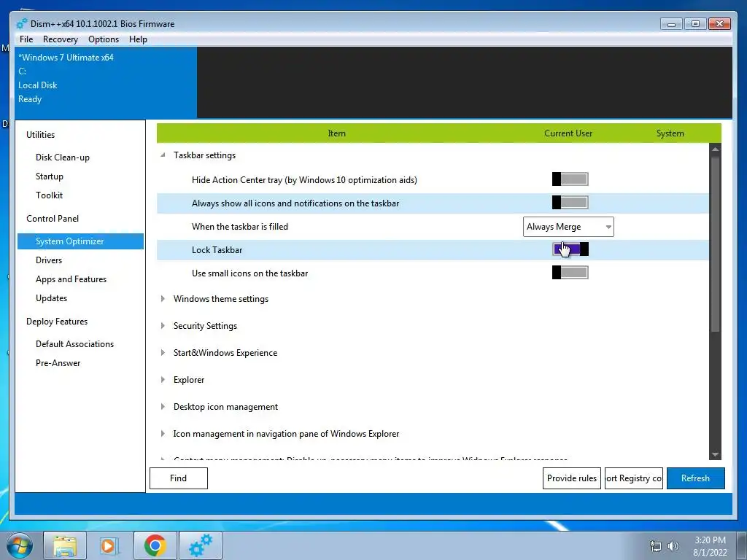
Task: Collapse the Taskbar settings group
Action: [163, 155]
